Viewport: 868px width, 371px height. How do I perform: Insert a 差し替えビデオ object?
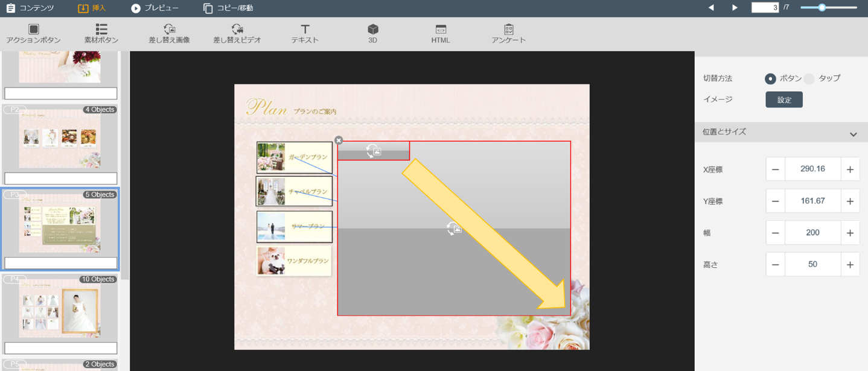pyautogui.click(x=237, y=33)
